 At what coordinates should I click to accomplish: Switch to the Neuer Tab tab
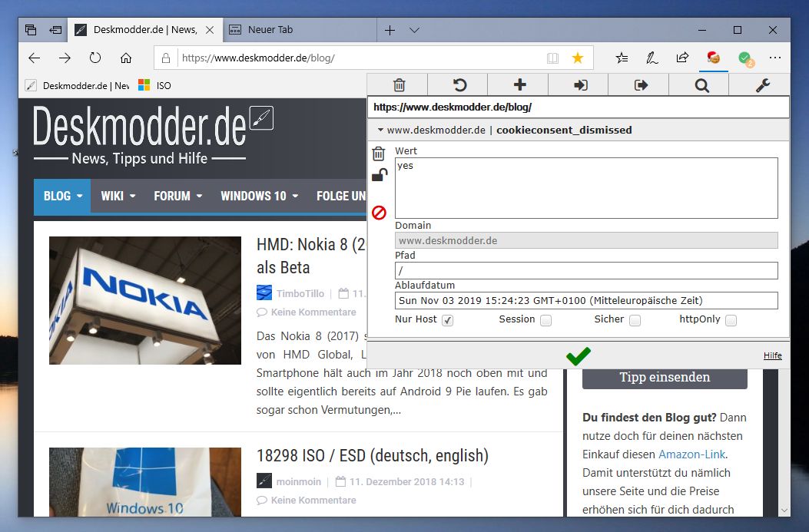[300, 30]
